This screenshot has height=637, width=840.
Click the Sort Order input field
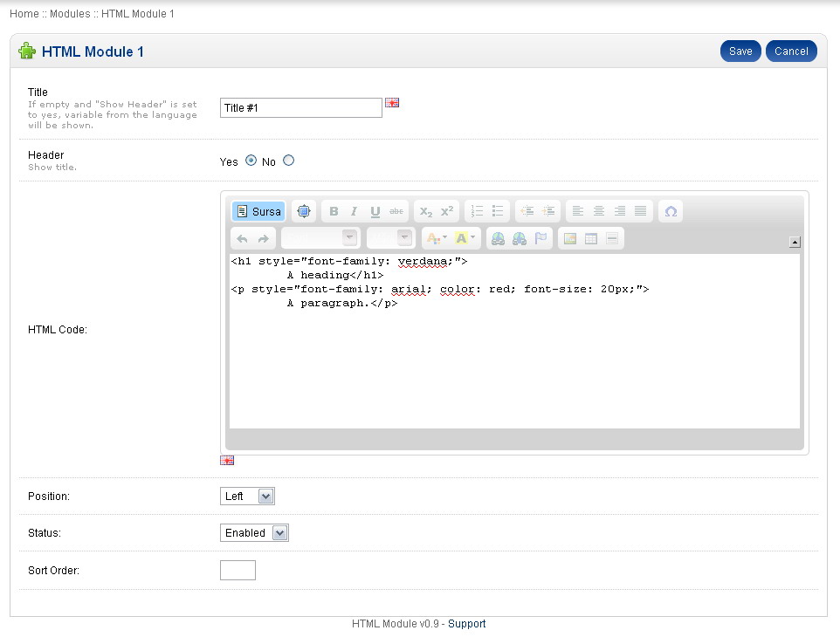[238, 570]
